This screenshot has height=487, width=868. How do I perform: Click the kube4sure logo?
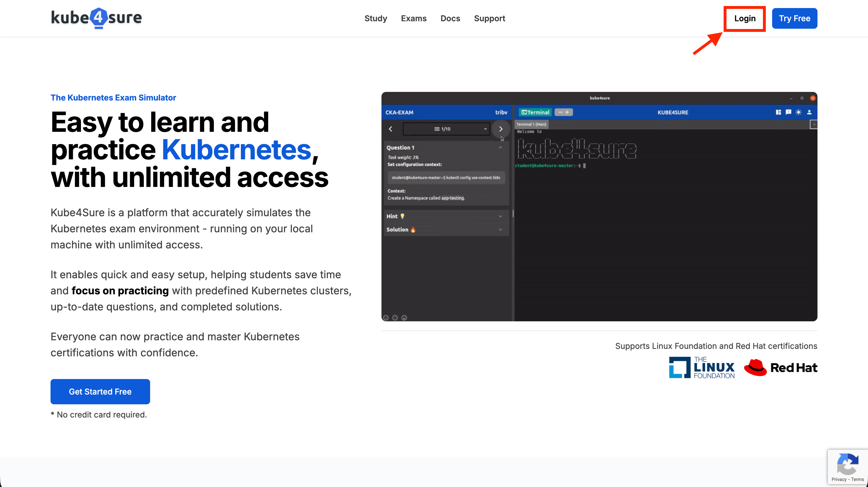96,18
